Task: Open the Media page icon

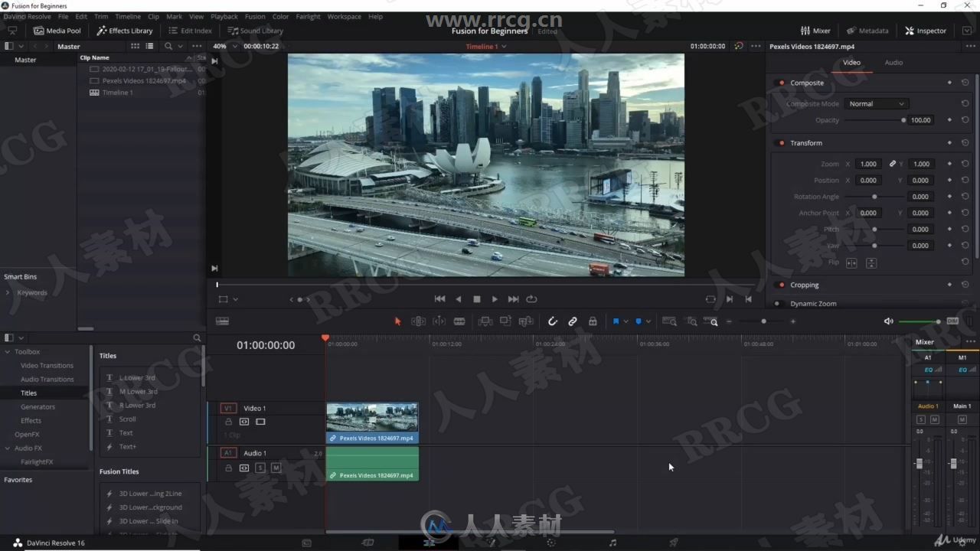Action: pos(306,543)
